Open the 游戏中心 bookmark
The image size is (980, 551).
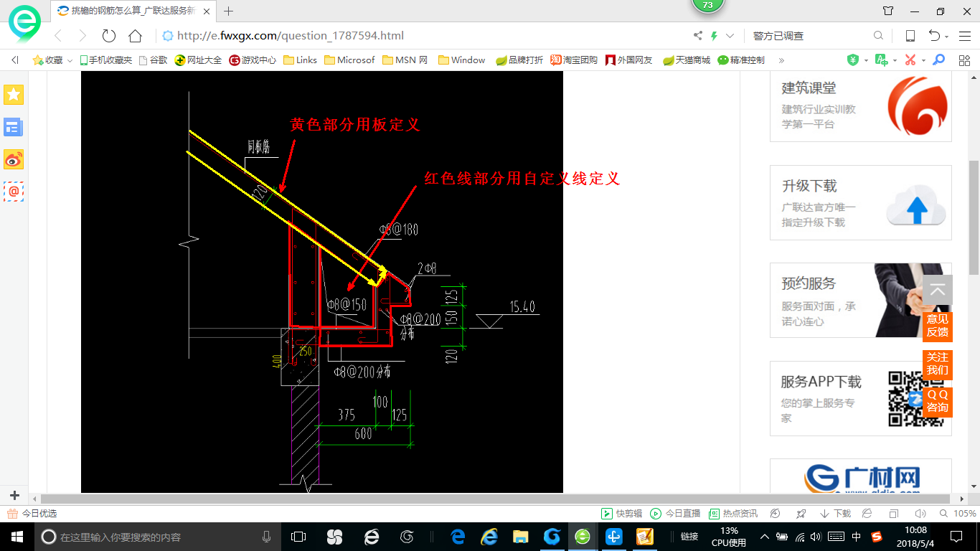(253, 60)
